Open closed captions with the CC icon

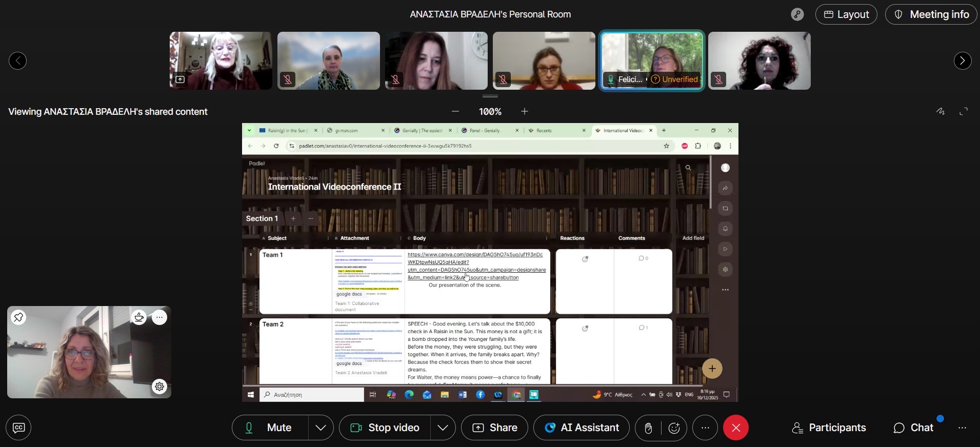tap(18, 428)
